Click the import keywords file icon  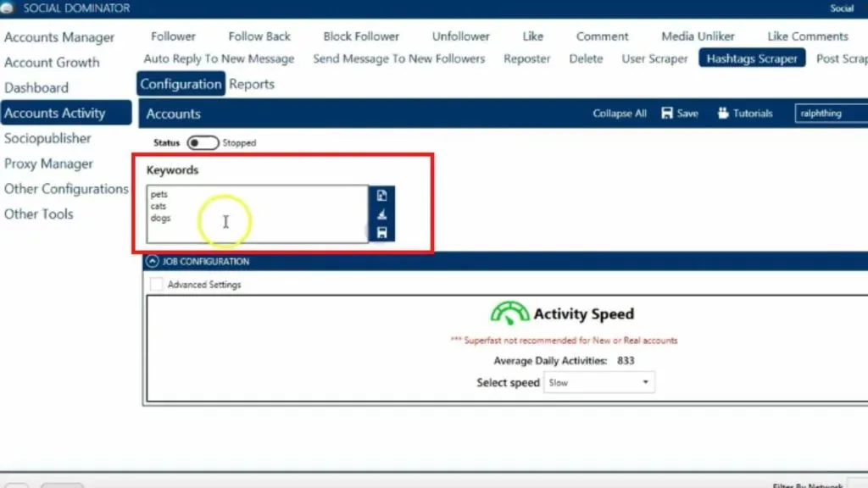click(381, 196)
